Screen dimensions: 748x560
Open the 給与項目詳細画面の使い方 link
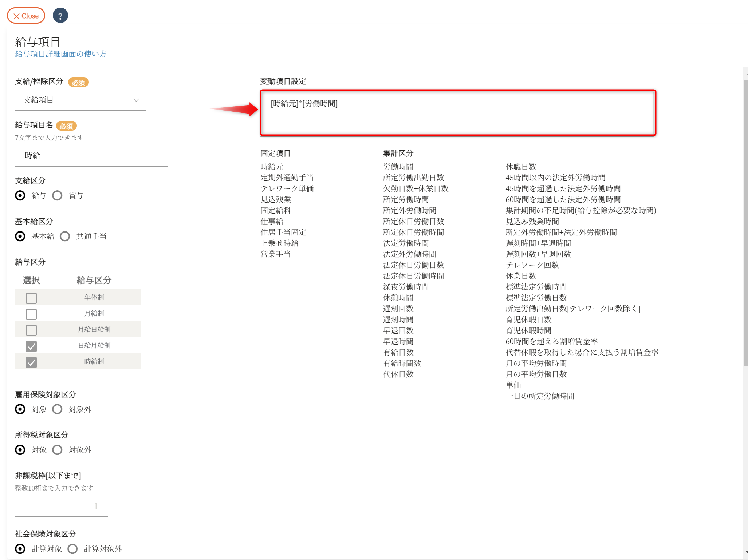(x=60, y=54)
